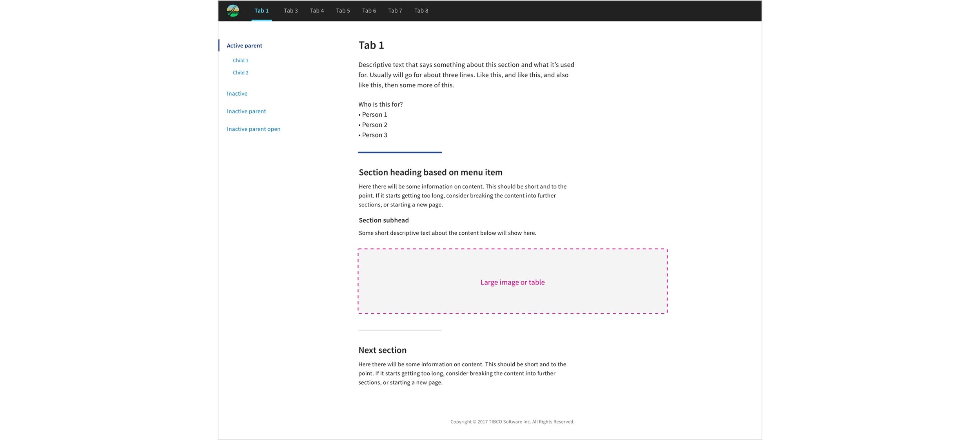Click Inactive parent open in sidebar
Image resolution: width=980 pixels, height=440 pixels.
[254, 129]
